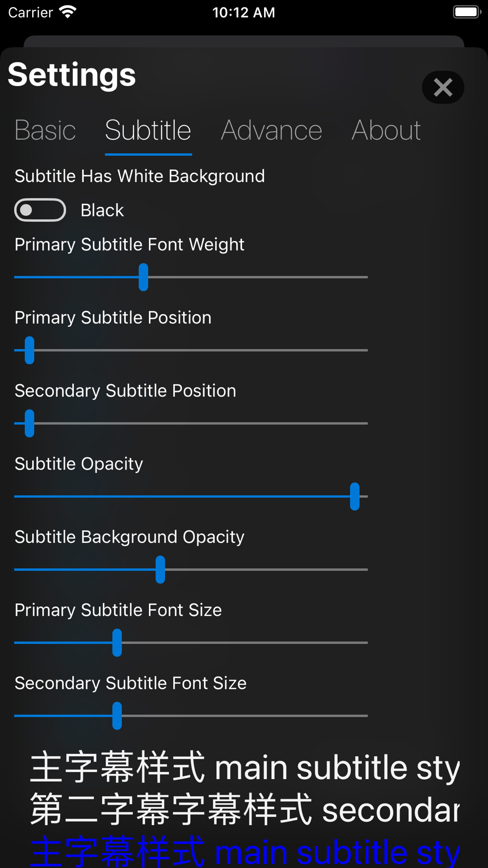Image resolution: width=488 pixels, height=868 pixels.
Task: Click the Secondary Subtitle Position slider handle
Action: (x=30, y=423)
